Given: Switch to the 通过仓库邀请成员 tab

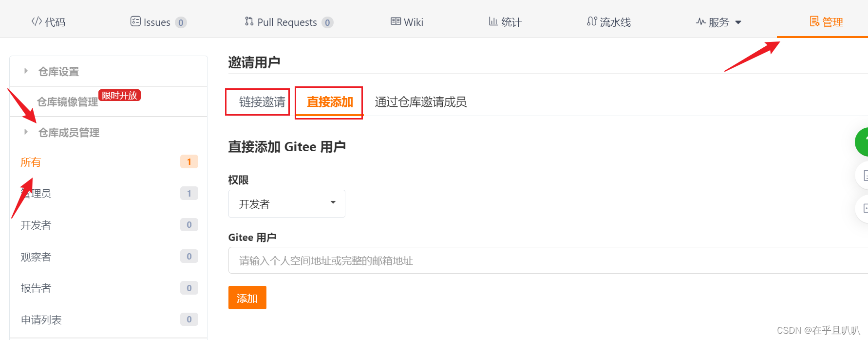Looking at the screenshot, I should 420,102.
